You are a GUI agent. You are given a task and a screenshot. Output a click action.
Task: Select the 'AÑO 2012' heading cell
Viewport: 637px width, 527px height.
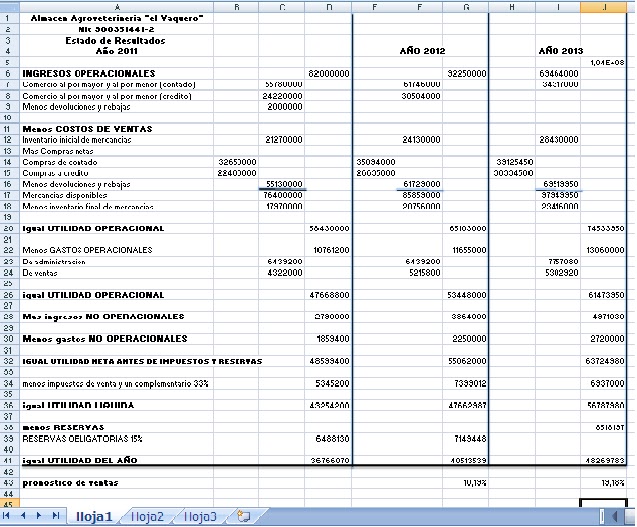tap(422, 51)
